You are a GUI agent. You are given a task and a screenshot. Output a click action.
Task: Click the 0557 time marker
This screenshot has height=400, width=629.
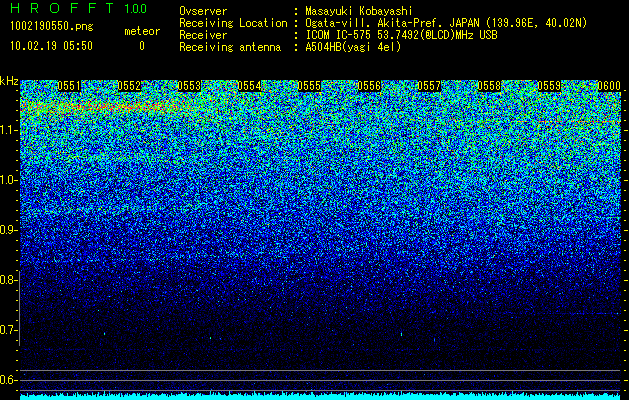(429, 86)
